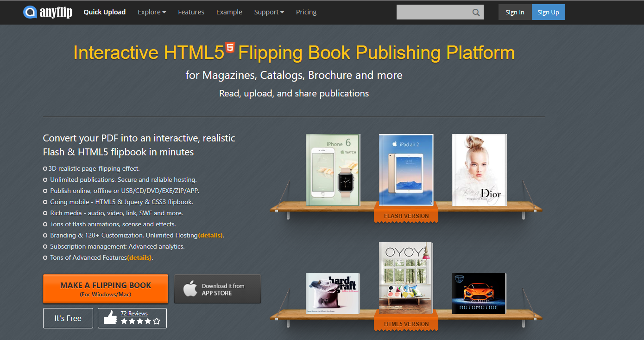This screenshot has height=340, width=644.
Task: Expand the Explore dropdown menu
Action: click(x=152, y=12)
